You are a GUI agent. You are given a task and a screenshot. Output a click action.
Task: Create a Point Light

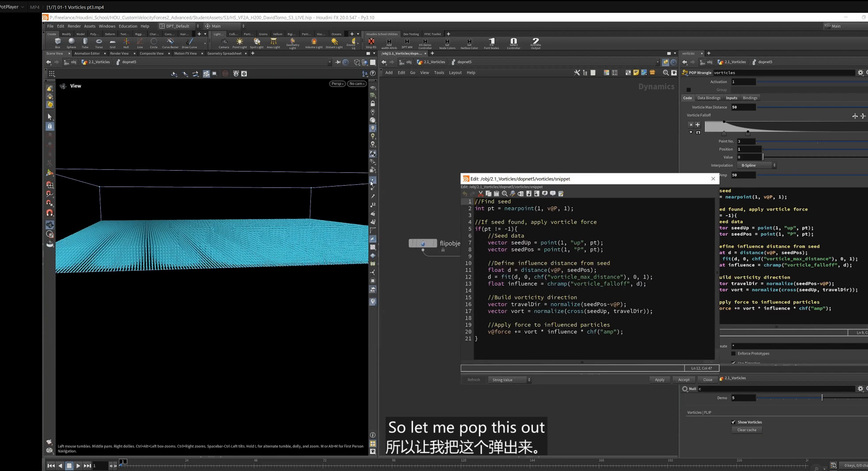coord(240,43)
